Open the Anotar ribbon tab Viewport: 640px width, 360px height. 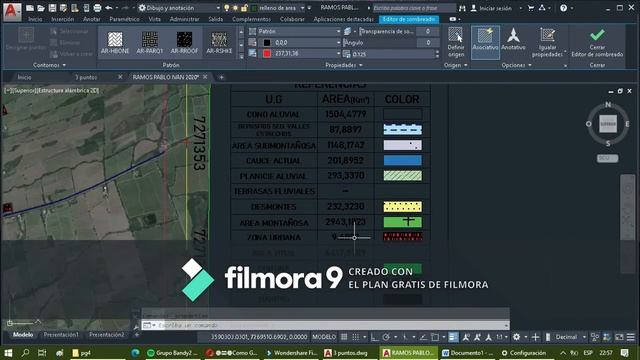pos(91,19)
